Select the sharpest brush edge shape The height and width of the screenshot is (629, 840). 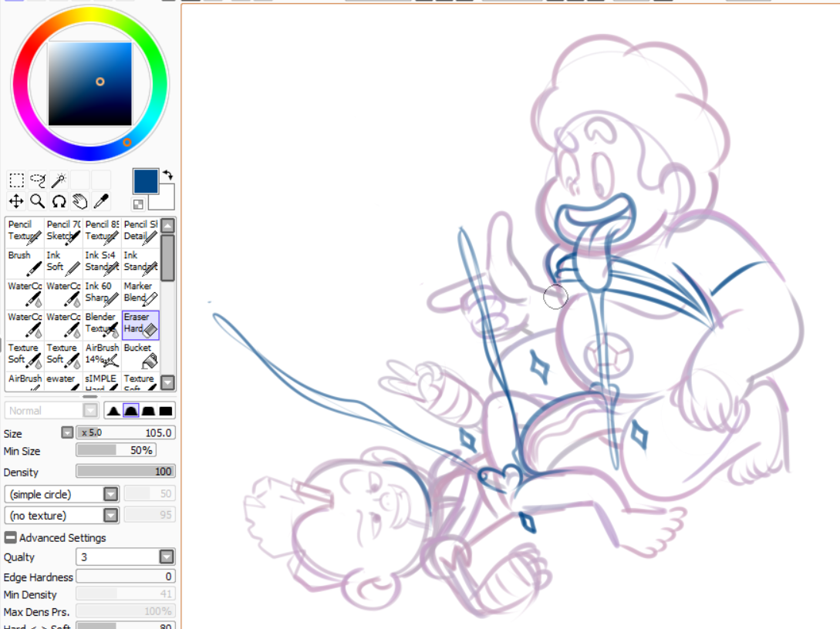point(113,411)
